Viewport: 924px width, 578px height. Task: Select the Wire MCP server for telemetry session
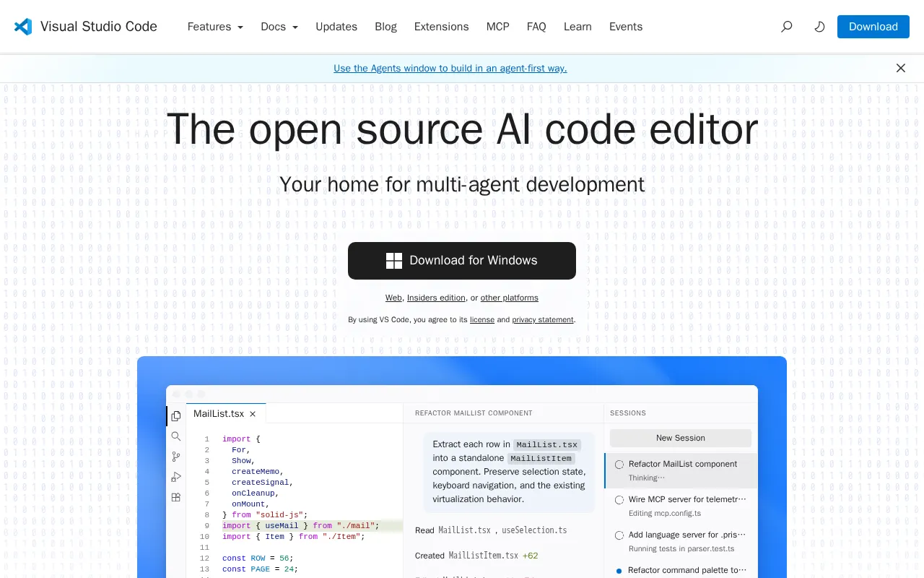coord(681,506)
